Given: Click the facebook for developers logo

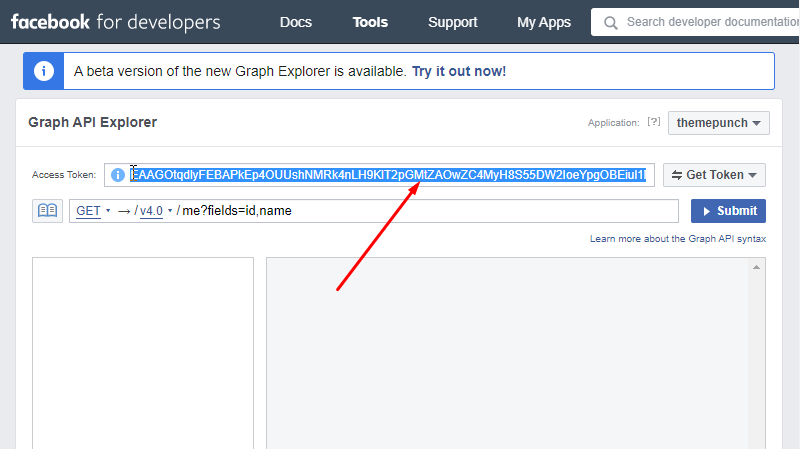Looking at the screenshot, I should pos(116,22).
